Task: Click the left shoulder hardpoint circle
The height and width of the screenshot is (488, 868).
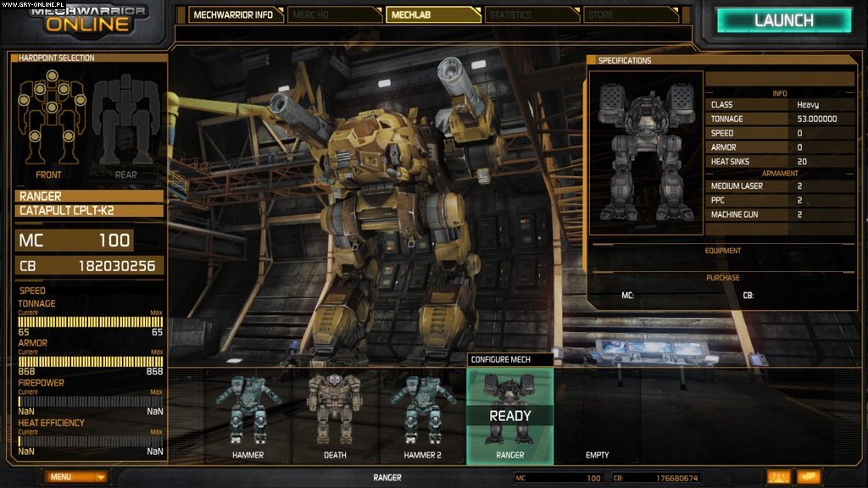Action: point(39,90)
